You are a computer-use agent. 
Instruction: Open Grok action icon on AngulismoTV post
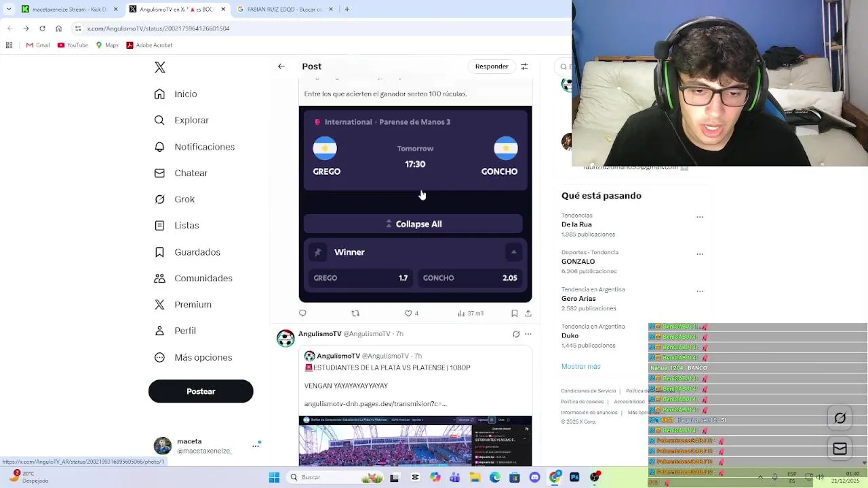[x=516, y=334]
